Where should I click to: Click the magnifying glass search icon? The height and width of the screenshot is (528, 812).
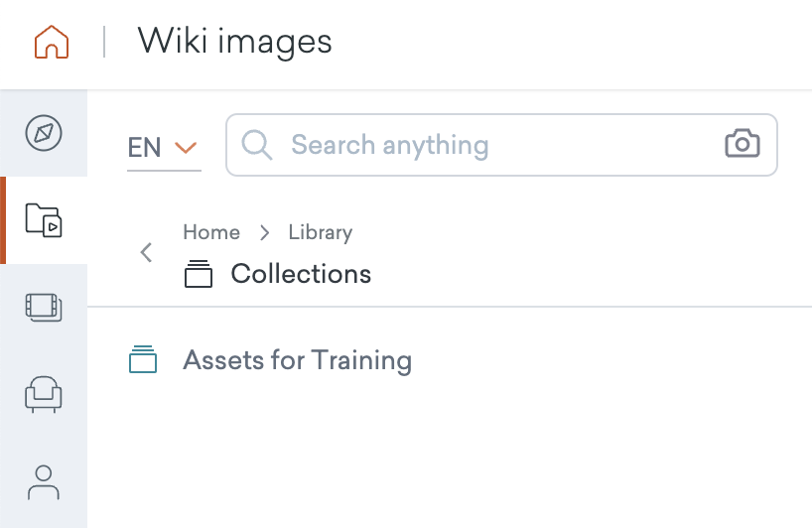(x=257, y=145)
